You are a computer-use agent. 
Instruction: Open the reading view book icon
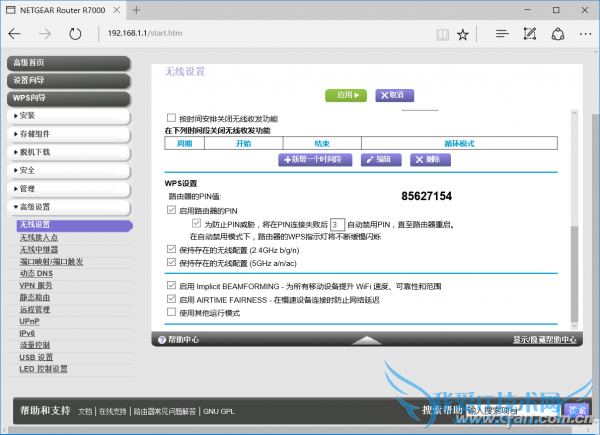442,35
